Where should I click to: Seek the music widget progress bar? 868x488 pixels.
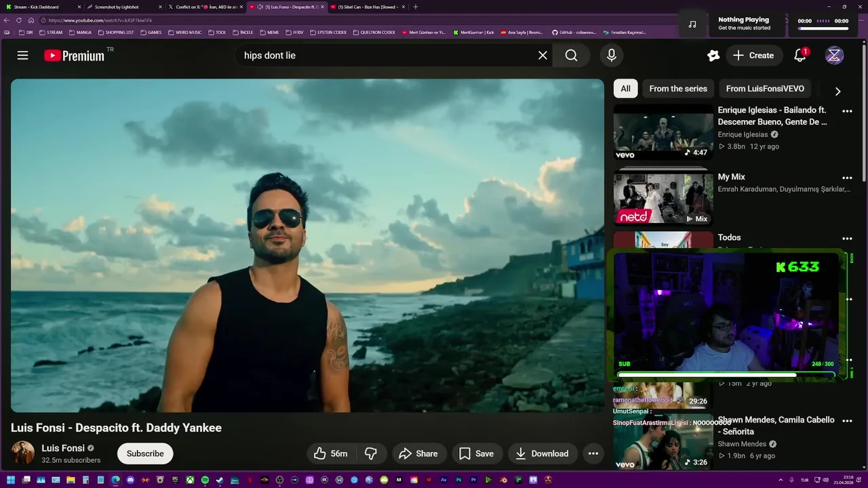tap(823, 28)
